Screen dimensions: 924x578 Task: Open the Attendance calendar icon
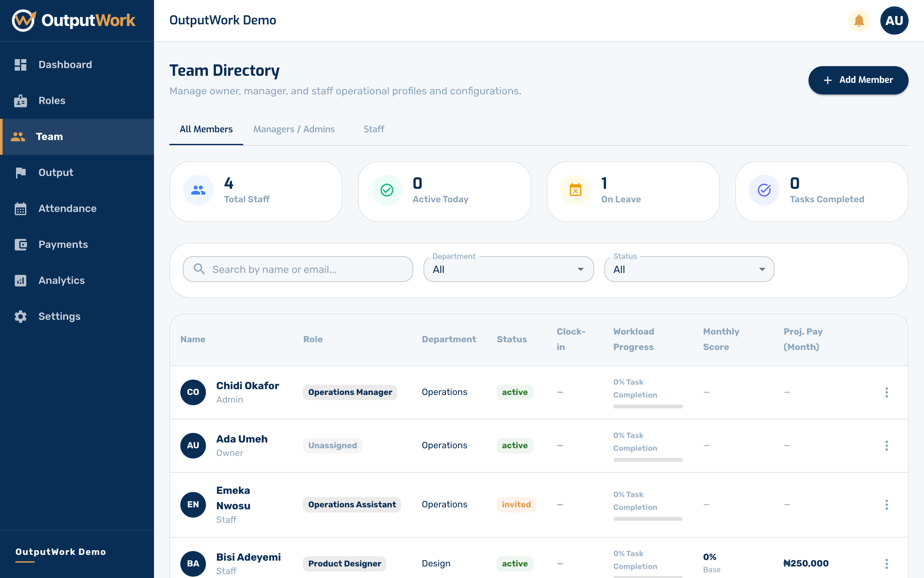coord(21,208)
